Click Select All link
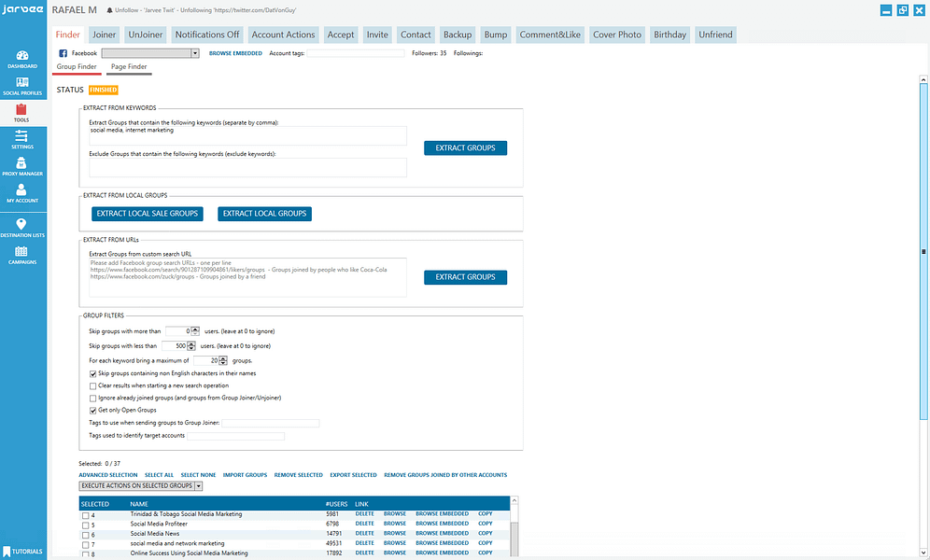The width and height of the screenshot is (930, 560). pos(159,475)
